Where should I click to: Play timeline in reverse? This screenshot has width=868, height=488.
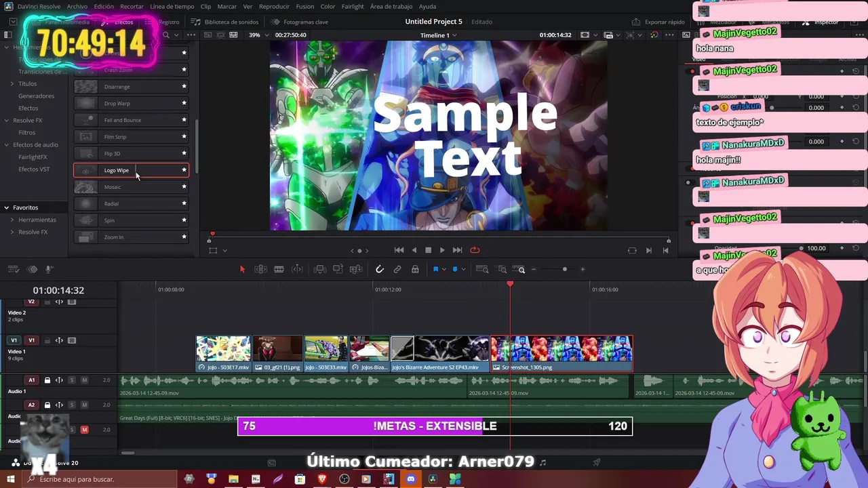pyautogui.click(x=414, y=250)
